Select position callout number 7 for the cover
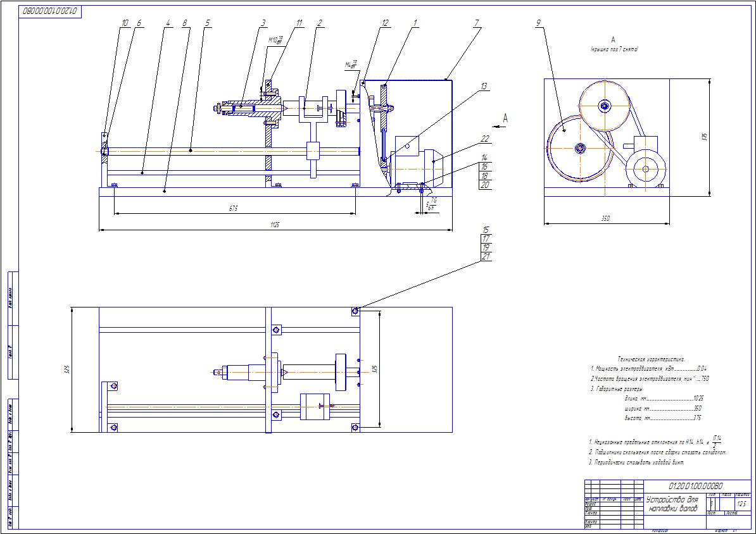The width and height of the screenshot is (756, 534). (476, 23)
